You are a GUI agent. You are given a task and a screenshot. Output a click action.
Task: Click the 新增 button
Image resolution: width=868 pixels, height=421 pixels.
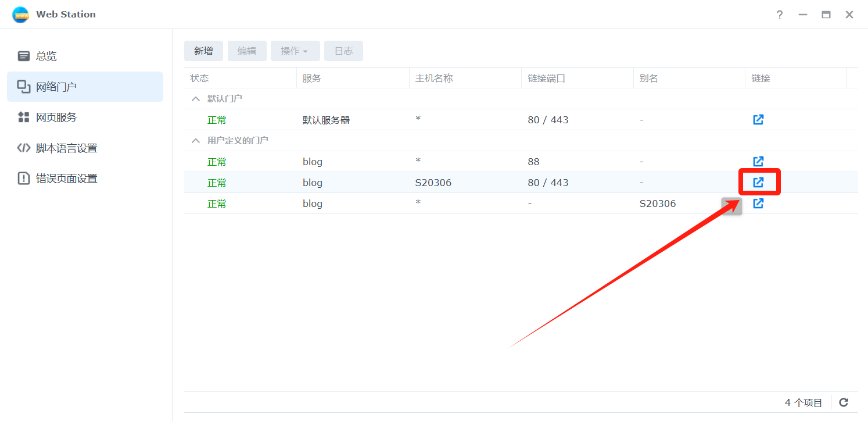(203, 51)
